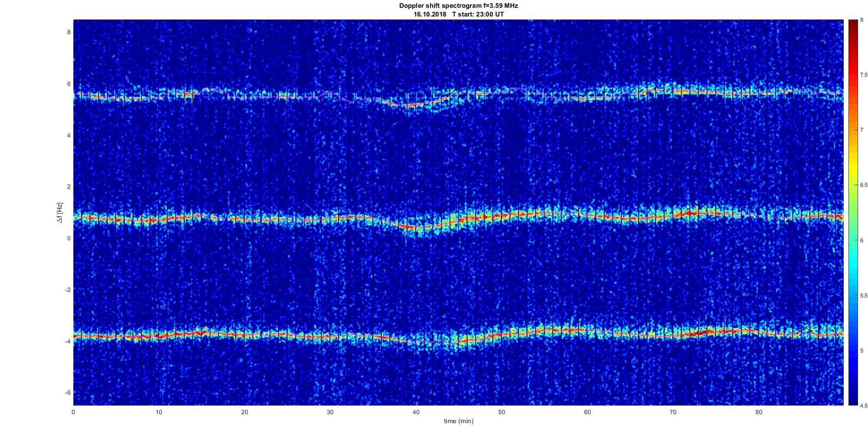Click the x-axis tick label '10'
Image resolution: width=868 pixels, height=435 pixels.
(159, 412)
